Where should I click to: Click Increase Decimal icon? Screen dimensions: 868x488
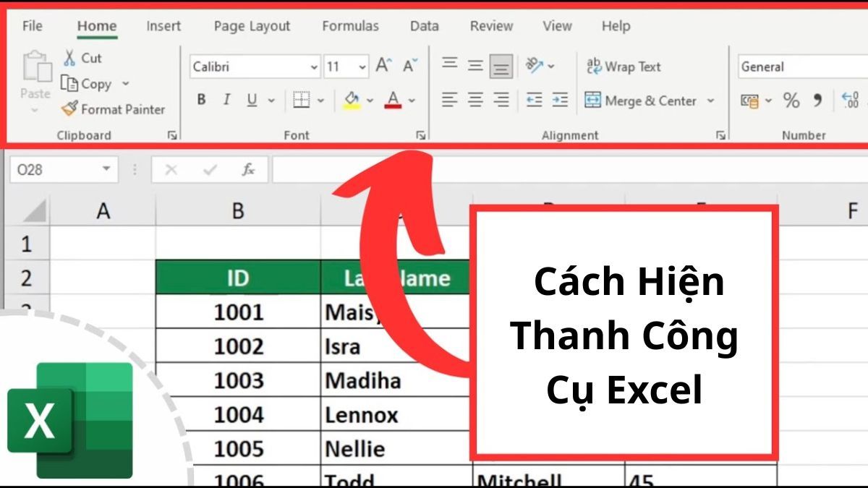click(x=851, y=100)
